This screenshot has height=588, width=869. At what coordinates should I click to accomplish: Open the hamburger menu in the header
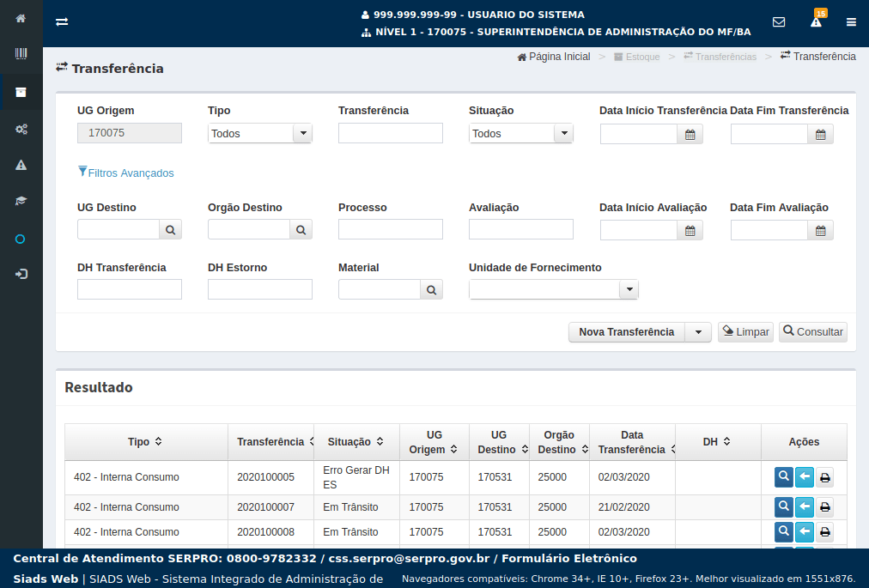851,21
